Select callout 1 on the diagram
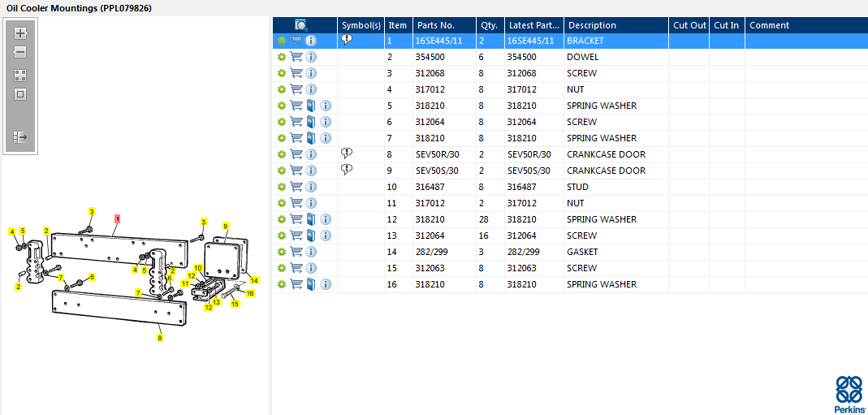 118,218
